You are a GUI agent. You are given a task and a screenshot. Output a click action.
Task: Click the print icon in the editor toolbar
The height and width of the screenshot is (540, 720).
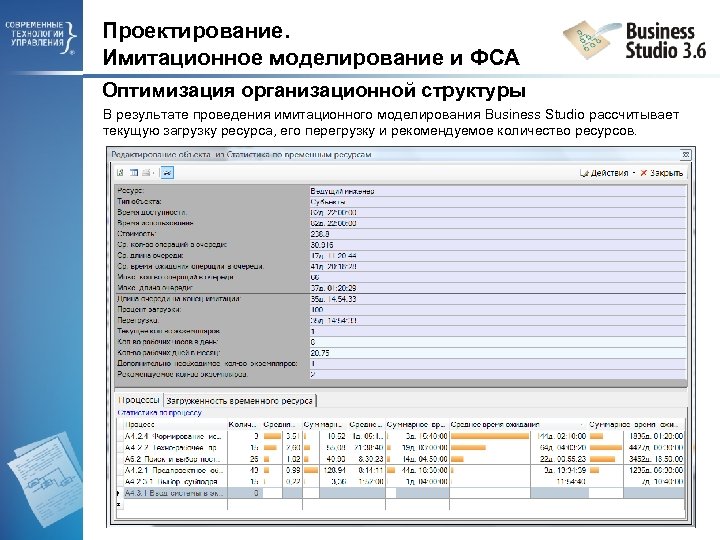point(146,173)
